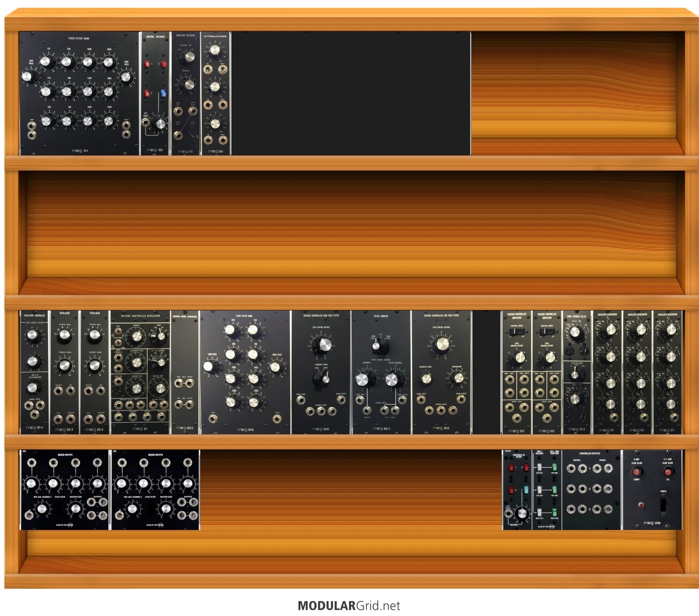Adjust the 1400 knob on Moog 914
Viewport: 699px width, 616px height.
[88, 91]
